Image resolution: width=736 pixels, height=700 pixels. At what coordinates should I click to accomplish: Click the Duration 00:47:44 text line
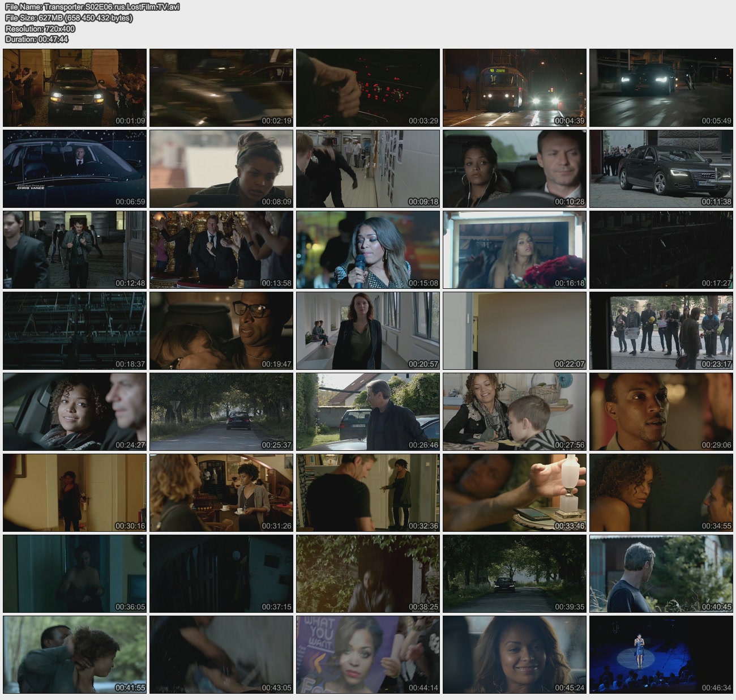click(37, 39)
